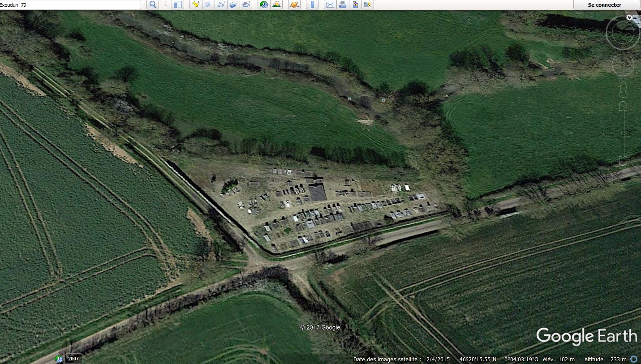Save image of the current view

click(355, 4)
